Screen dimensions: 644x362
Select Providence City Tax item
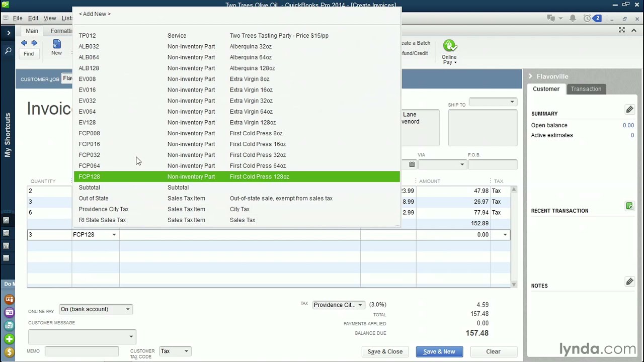237,209
